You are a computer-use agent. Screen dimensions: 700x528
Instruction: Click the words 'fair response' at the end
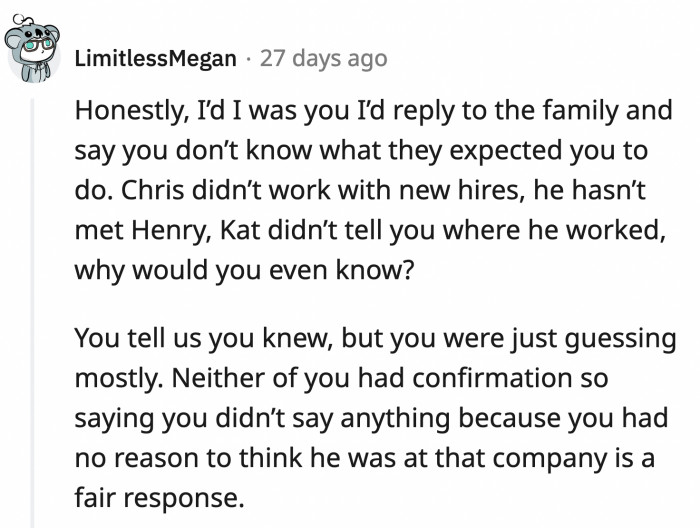click(159, 496)
